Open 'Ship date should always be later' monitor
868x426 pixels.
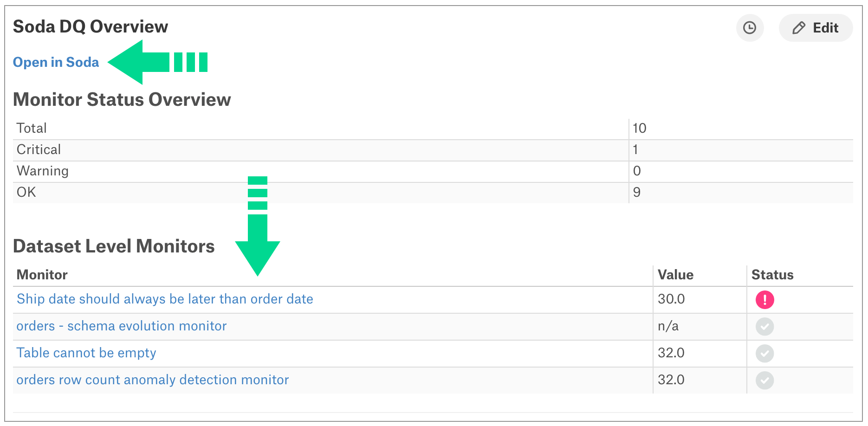pos(165,299)
